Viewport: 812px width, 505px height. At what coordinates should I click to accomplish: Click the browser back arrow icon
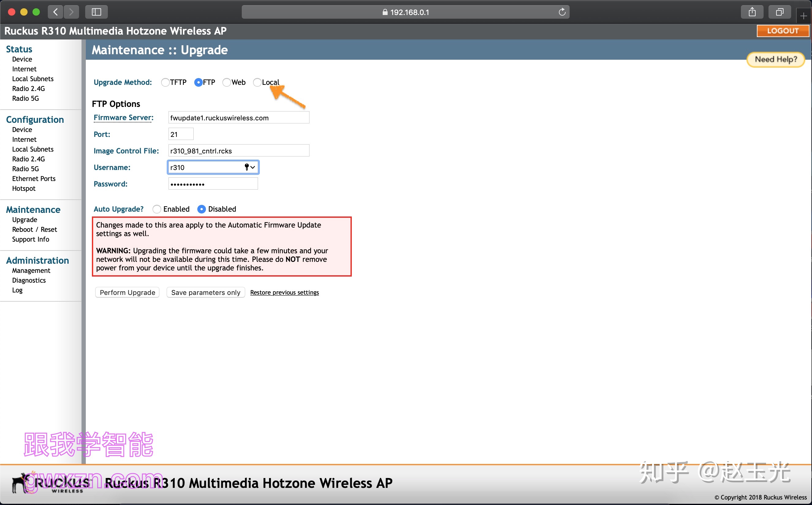(x=55, y=12)
